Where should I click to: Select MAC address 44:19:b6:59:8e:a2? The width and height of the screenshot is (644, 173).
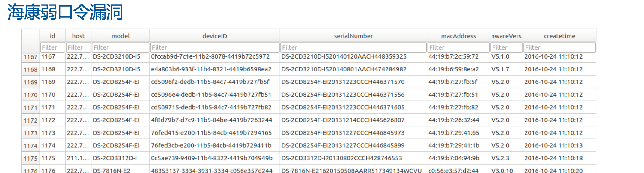(x=458, y=69)
